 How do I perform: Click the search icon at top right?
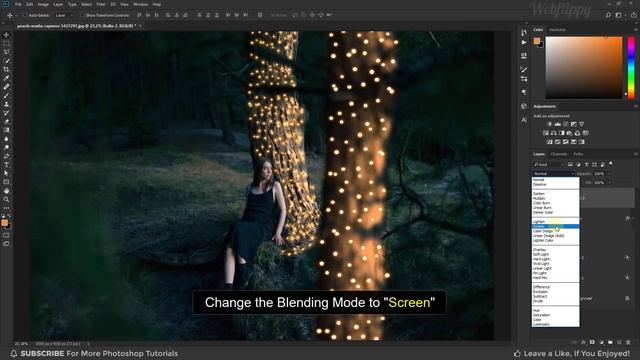click(x=608, y=15)
